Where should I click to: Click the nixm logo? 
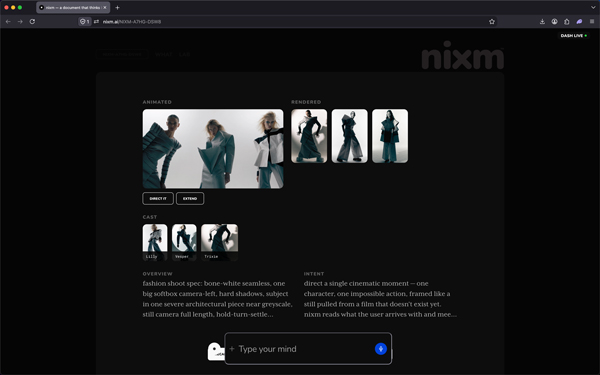click(462, 56)
